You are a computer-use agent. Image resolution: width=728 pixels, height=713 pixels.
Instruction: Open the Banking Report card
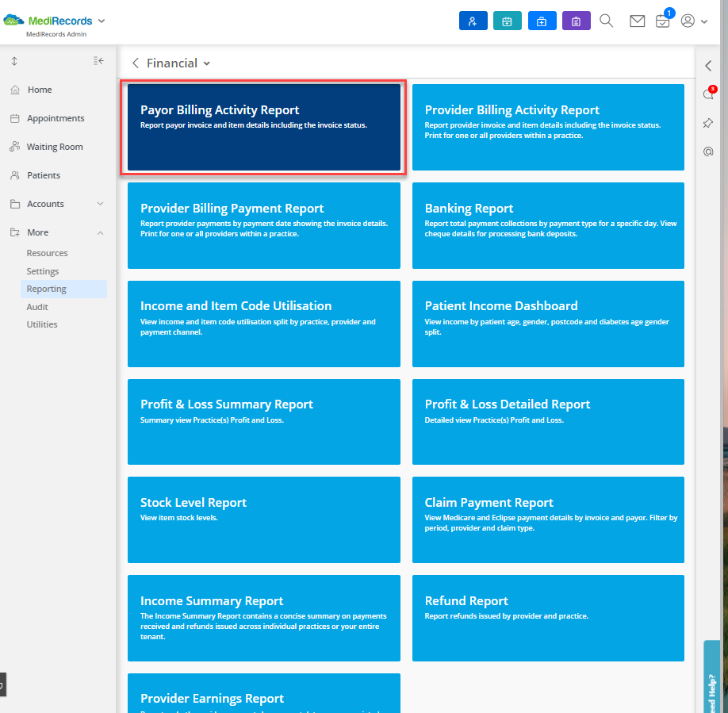pyautogui.click(x=547, y=226)
